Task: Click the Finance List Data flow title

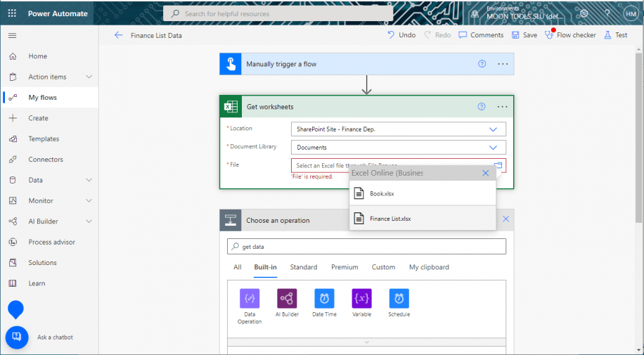Action: point(156,36)
